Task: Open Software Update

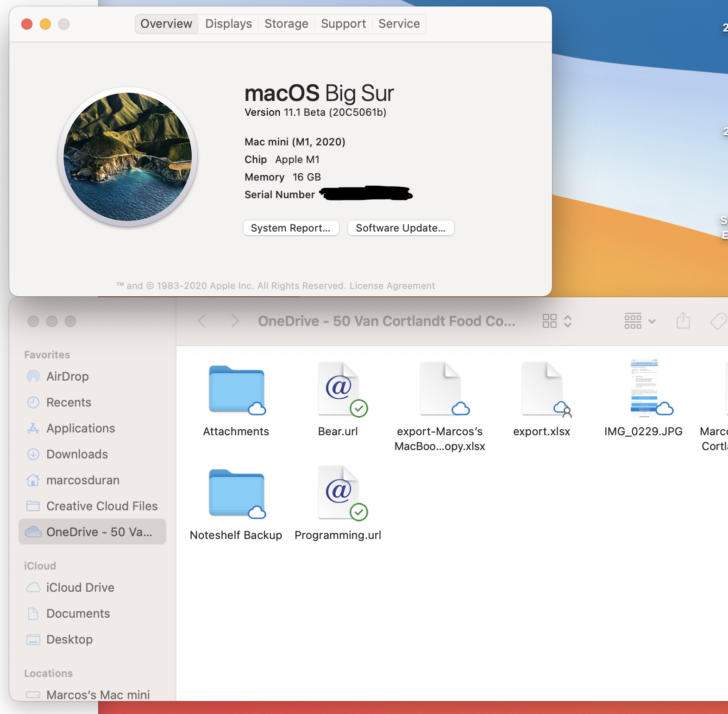Action: [401, 228]
